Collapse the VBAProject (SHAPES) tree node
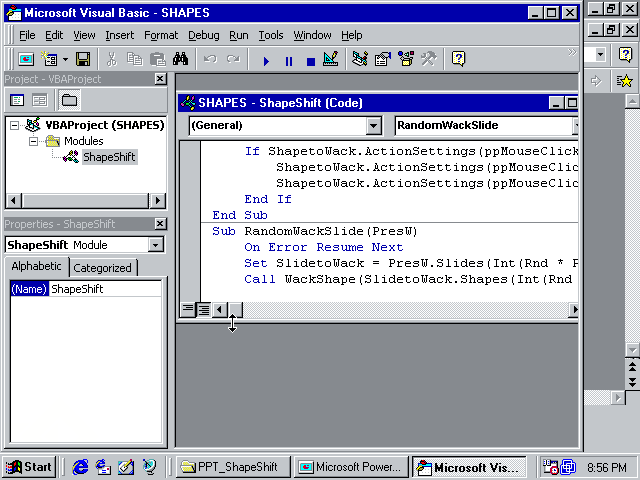640x480 pixels. [x=14, y=125]
